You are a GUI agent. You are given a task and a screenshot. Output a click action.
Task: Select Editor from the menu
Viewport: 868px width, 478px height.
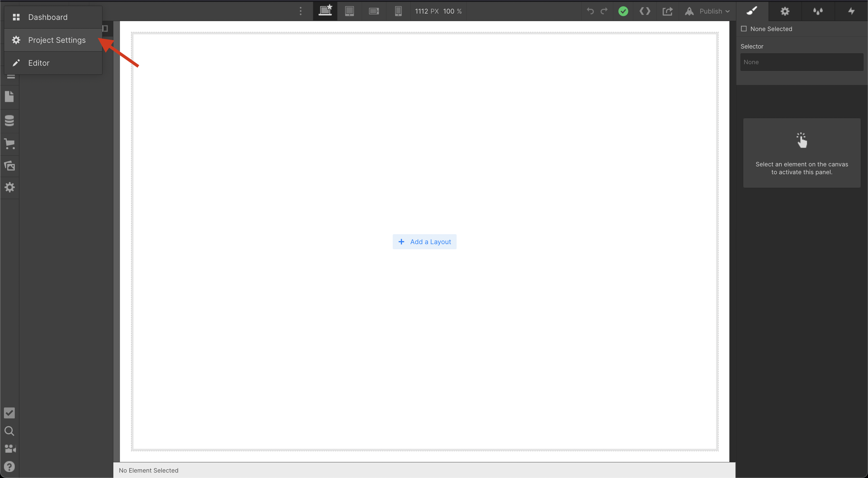[39, 63]
